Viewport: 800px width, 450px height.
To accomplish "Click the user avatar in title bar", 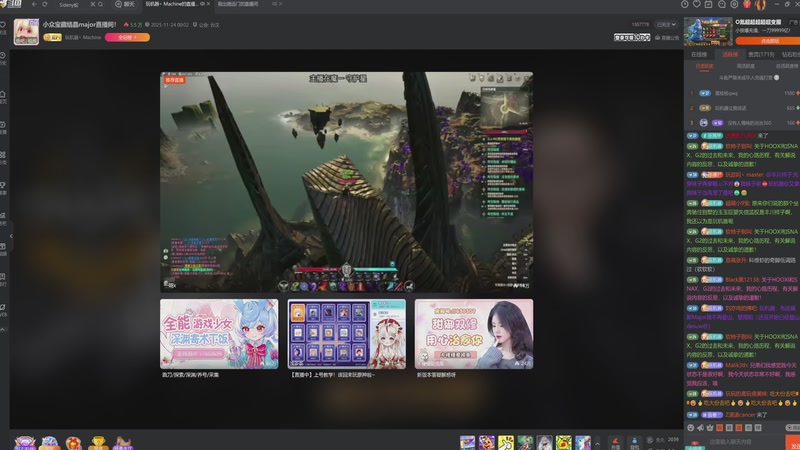I will pos(761,5).
